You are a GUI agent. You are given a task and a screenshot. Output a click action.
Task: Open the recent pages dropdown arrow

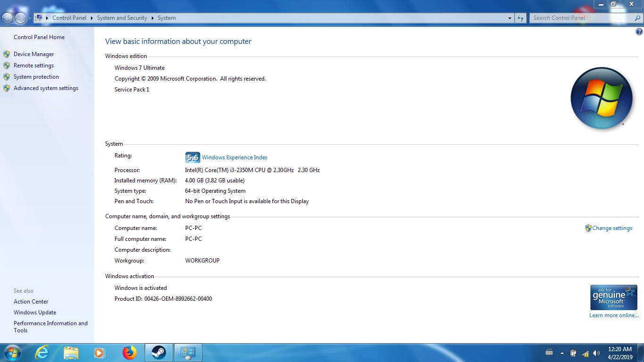point(30,18)
